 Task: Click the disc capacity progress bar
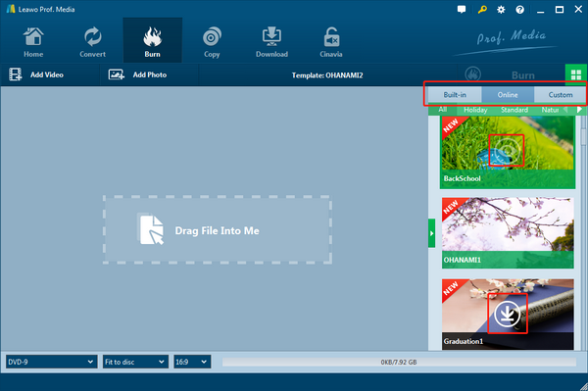click(x=399, y=362)
